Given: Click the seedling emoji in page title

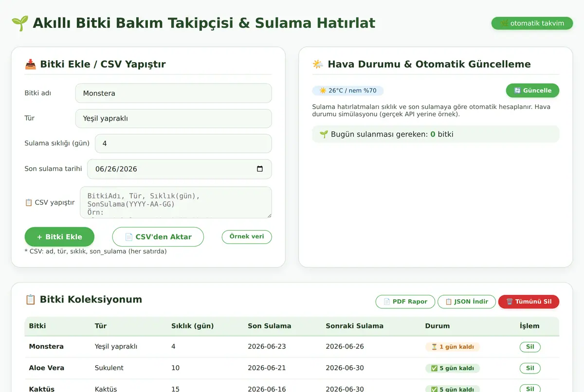Looking at the screenshot, I should 19,23.
